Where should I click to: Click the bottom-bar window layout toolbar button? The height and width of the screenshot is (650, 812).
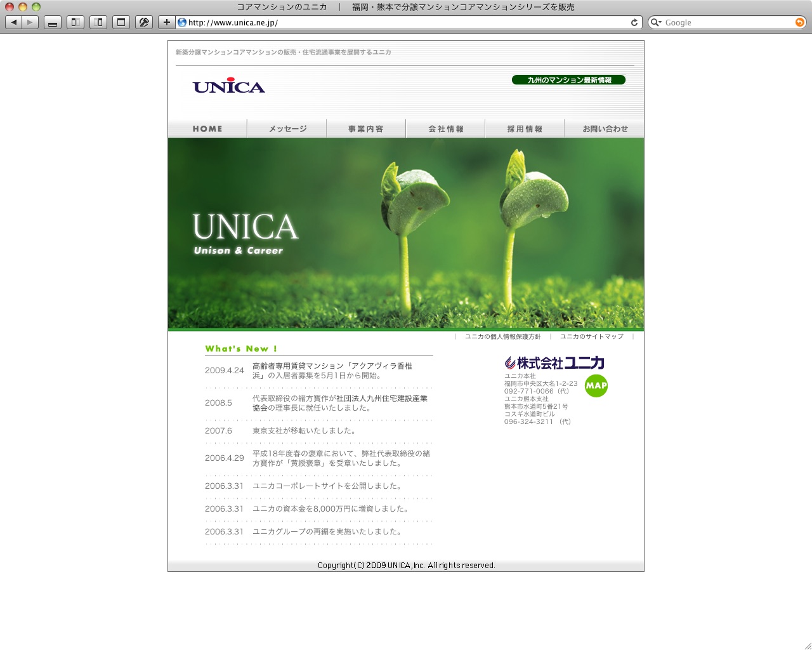pos(53,22)
